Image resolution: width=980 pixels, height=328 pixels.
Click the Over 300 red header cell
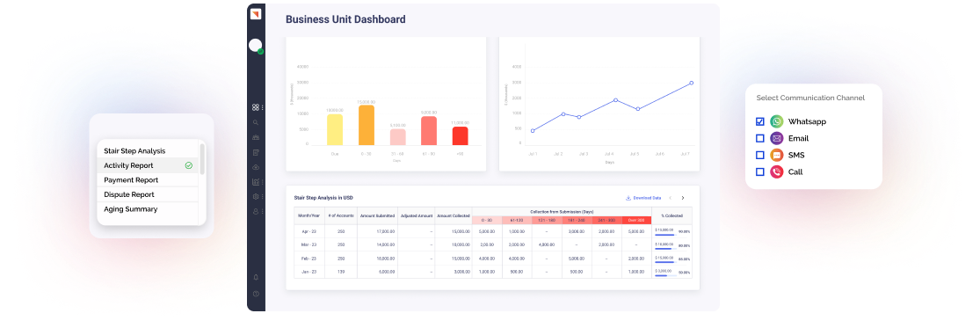coord(636,220)
